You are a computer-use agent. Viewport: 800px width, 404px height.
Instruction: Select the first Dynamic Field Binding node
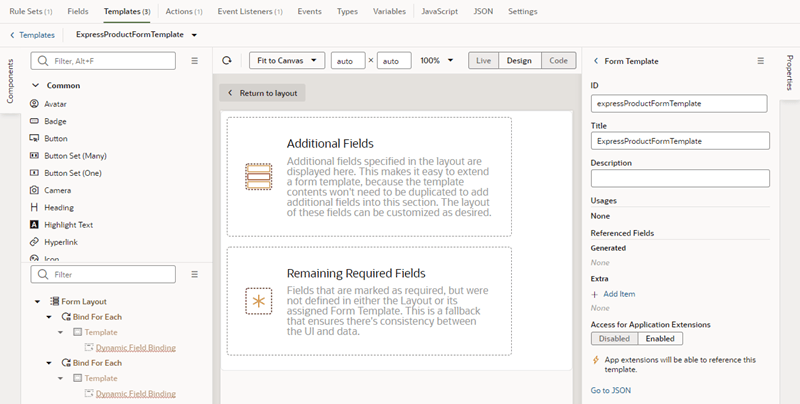coord(136,347)
